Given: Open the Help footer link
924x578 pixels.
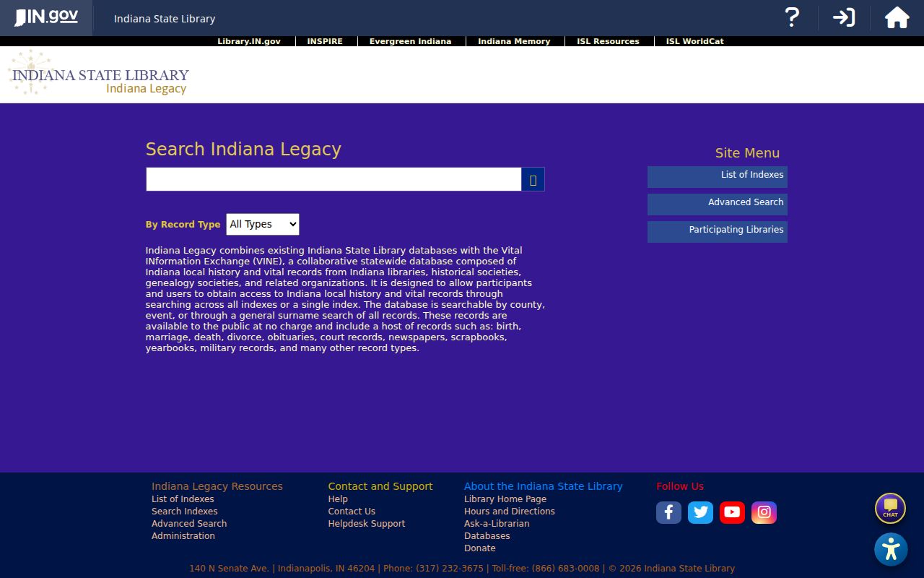Looking at the screenshot, I should pyautogui.click(x=338, y=499).
